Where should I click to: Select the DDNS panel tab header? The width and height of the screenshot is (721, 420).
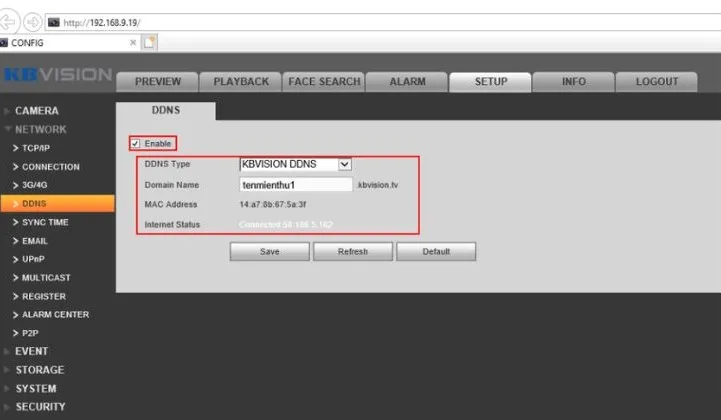[x=166, y=110]
